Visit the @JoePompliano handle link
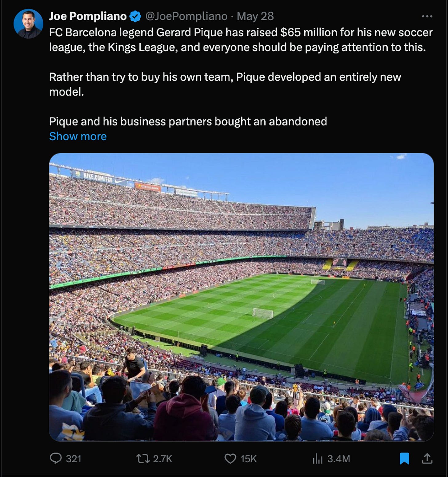Image resolution: width=448 pixels, height=477 pixels. coord(186,16)
